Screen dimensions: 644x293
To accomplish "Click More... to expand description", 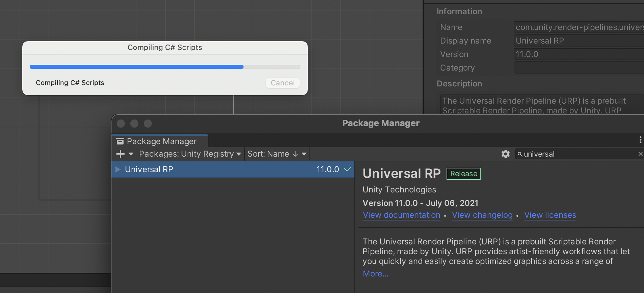I will pos(376,274).
